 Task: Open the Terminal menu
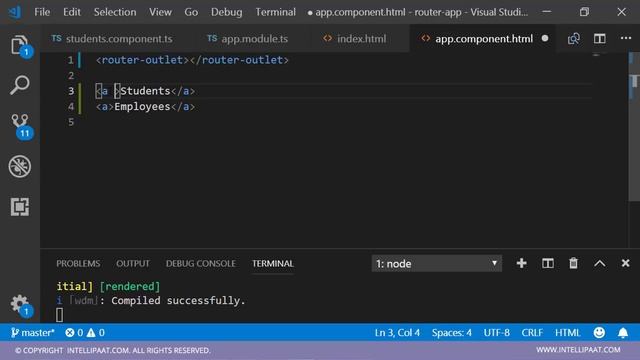click(x=276, y=12)
